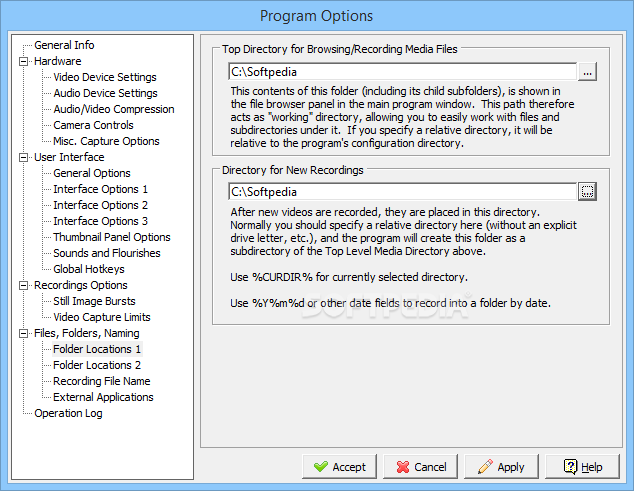
Task: Open Interface Options 2
Action: pos(100,205)
